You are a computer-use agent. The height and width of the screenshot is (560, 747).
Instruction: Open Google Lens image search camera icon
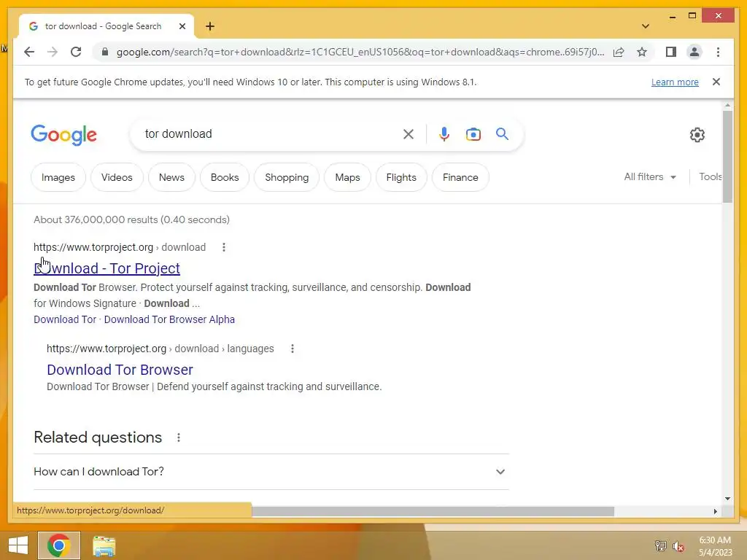tap(473, 134)
